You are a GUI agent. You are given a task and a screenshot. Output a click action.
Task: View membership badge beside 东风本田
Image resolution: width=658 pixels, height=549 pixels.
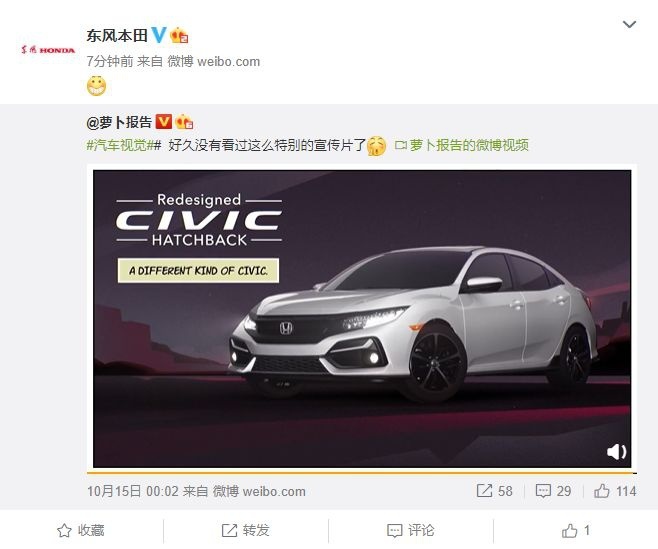click(179, 36)
